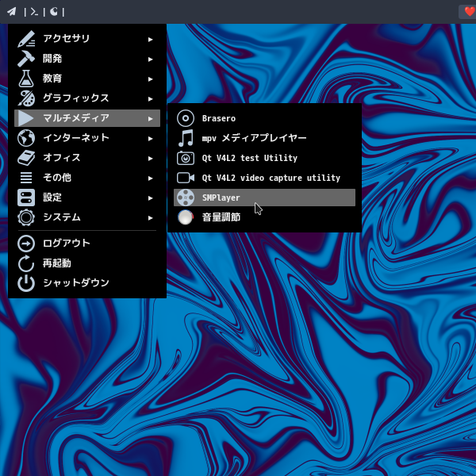Expand 設定 submenu arrow
Screen dimensions: 476x476
150,198
